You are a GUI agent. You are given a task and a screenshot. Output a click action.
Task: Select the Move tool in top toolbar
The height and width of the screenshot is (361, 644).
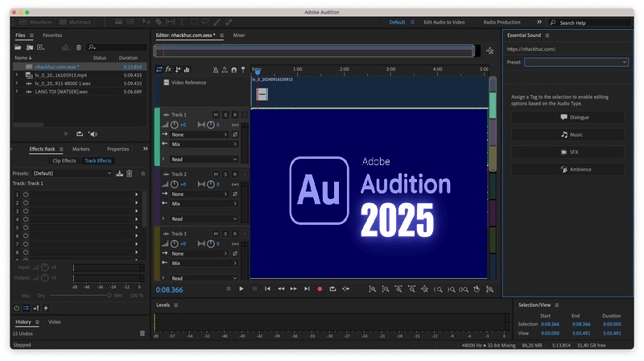tap(147, 23)
